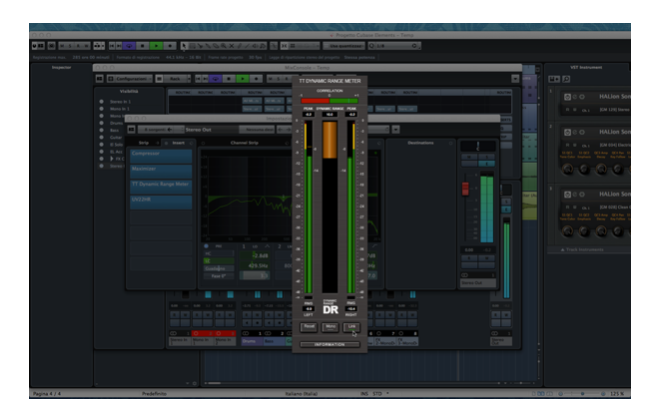Image resolution: width=668 pixels, height=419 pixels.
Task: Toggle visibility dot for 'Mono In 1' channel
Action: pyautogui.click(x=101, y=109)
